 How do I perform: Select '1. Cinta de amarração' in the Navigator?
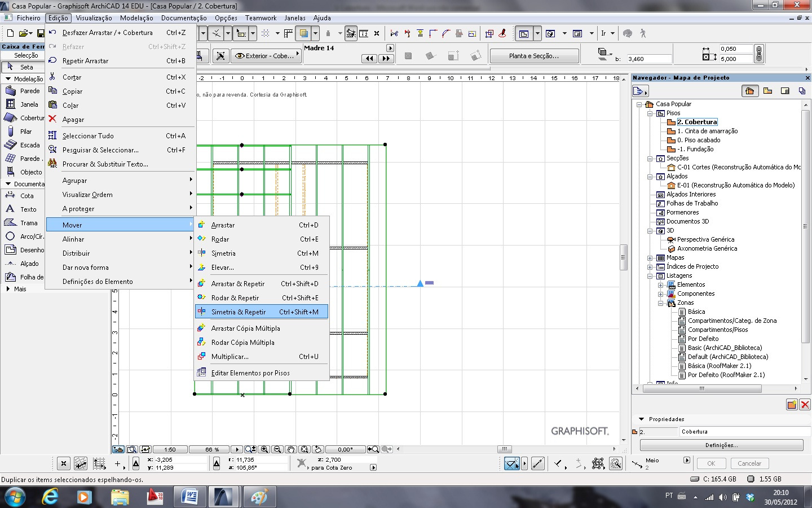tap(707, 131)
